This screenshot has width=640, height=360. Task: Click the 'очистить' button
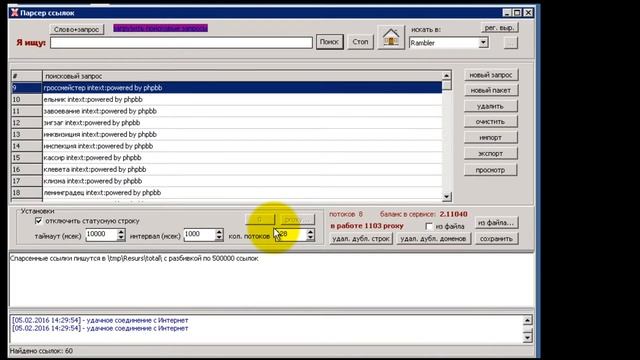point(491,122)
